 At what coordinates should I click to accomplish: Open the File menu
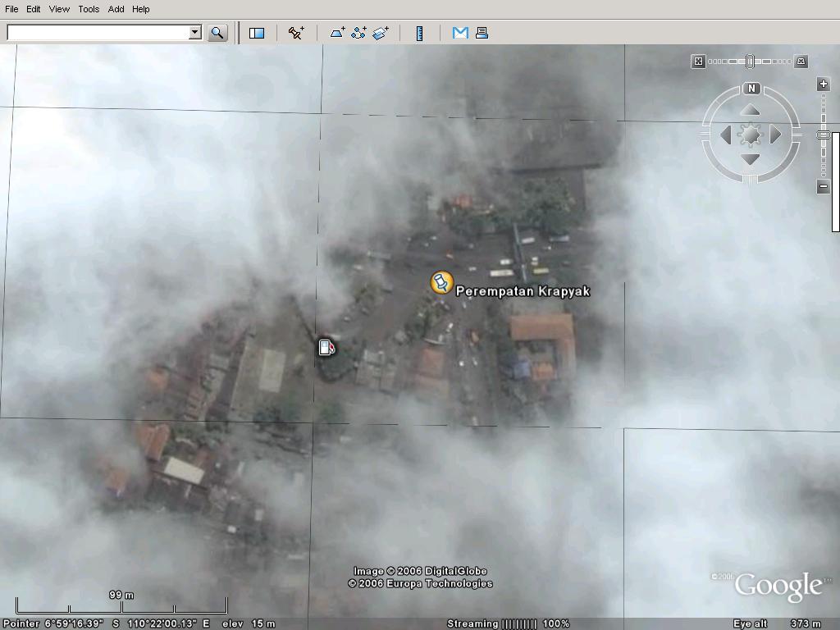(x=11, y=9)
